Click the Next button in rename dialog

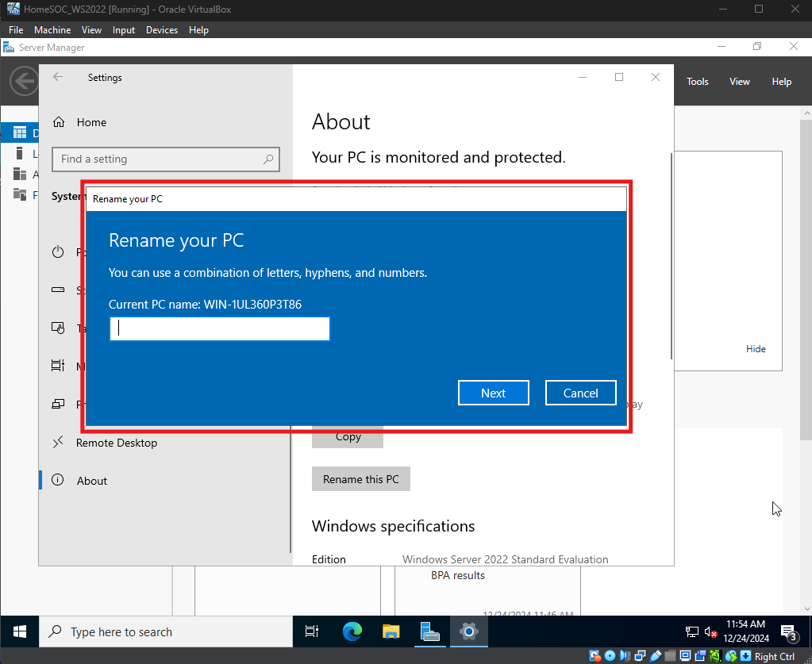point(493,393)
